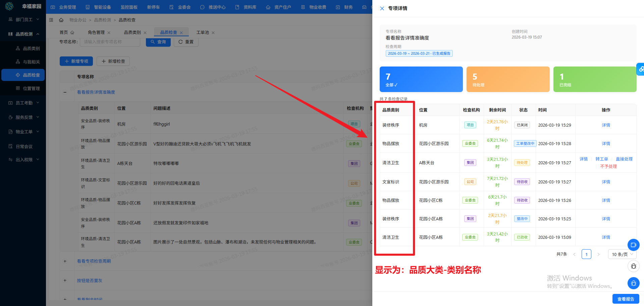Switch to the 品质类别 tab
This screenshot has width=644, height=306.
click(132, 33)
